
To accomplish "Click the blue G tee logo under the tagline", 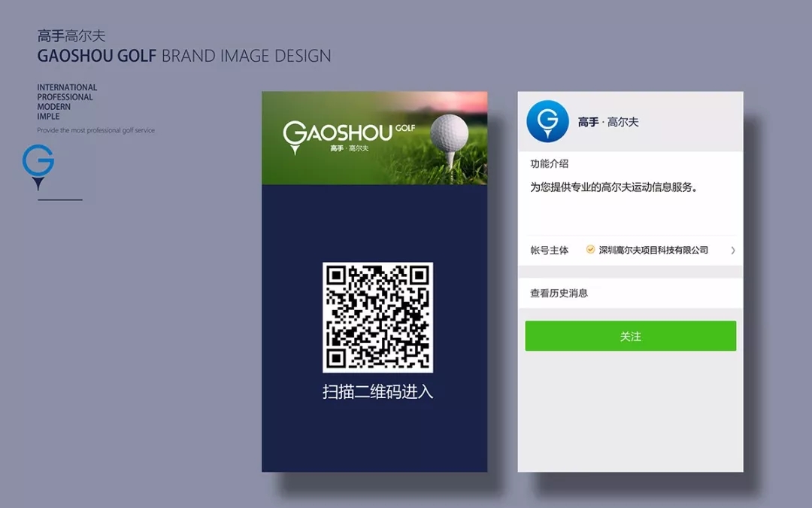I will tap(38, 167).
